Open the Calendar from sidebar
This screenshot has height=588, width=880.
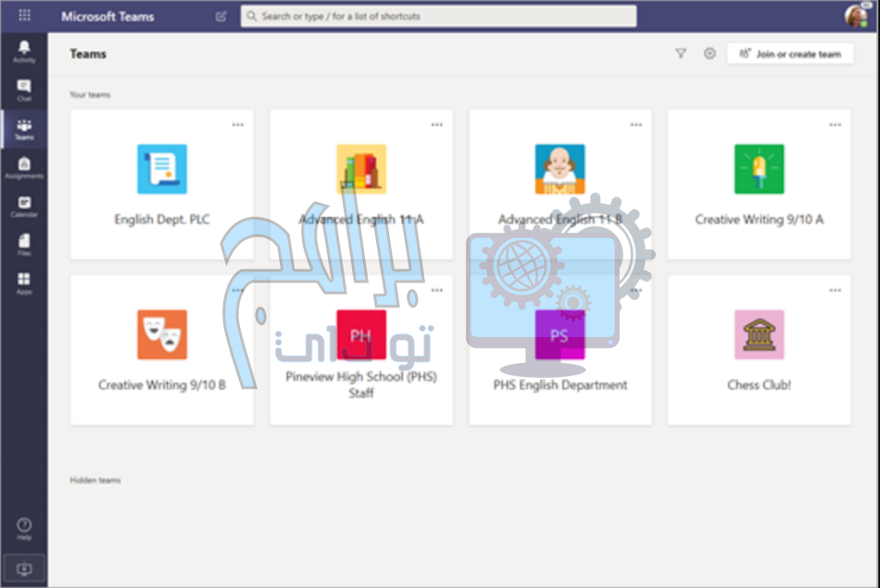24,206
